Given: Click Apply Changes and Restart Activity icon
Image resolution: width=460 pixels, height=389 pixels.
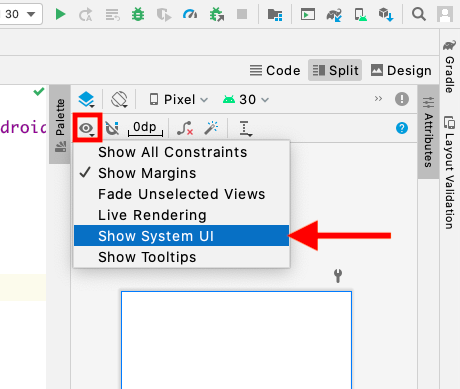Looking at the screenshot, I should tap(85, 14).
